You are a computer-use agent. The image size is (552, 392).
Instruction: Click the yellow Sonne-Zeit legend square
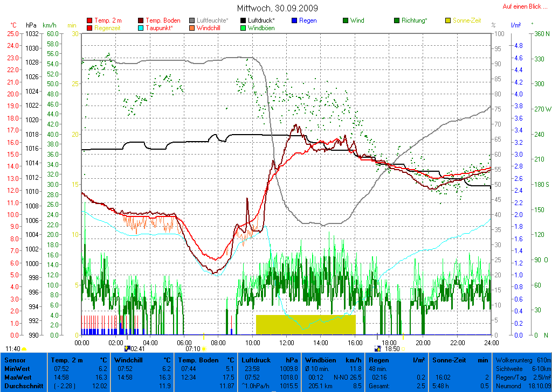pos(448,20)
